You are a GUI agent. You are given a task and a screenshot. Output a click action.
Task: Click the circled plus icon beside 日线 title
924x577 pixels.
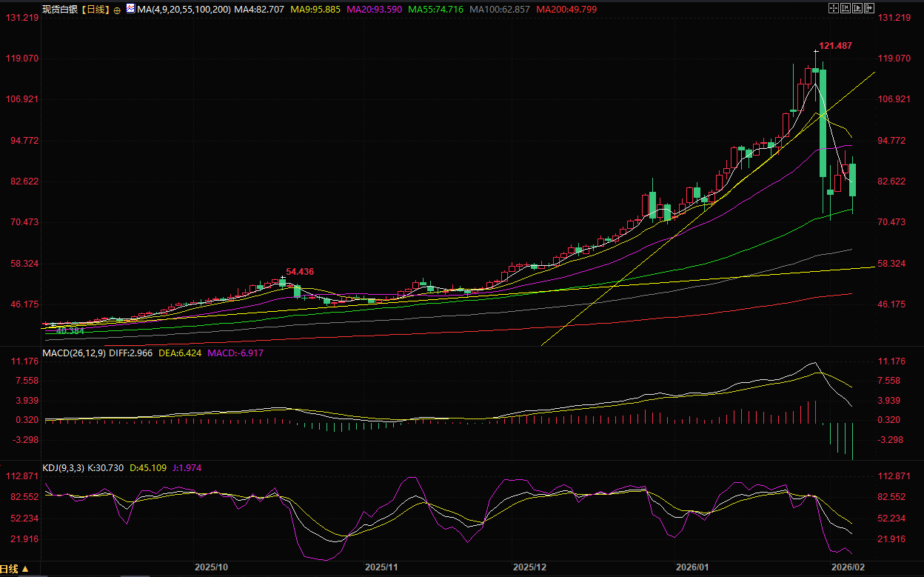[x=116, y=10]
